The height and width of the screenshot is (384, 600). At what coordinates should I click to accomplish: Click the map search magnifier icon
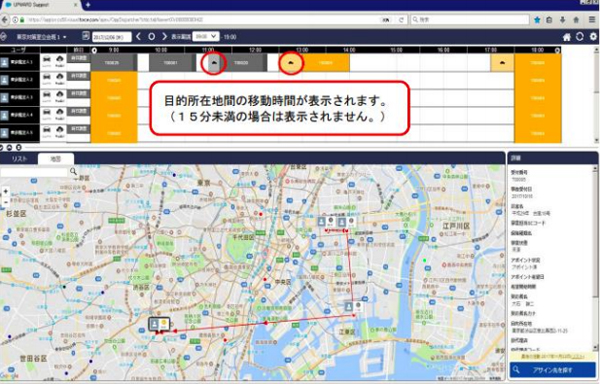73,172
